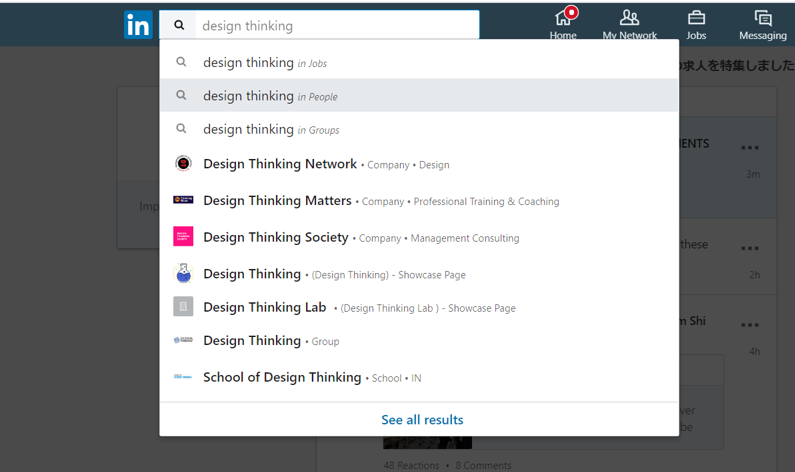Click the magnifier icon beside 'in Jobs' suggestion
Screen dimensions: 795x472
(x=181, y=62)
